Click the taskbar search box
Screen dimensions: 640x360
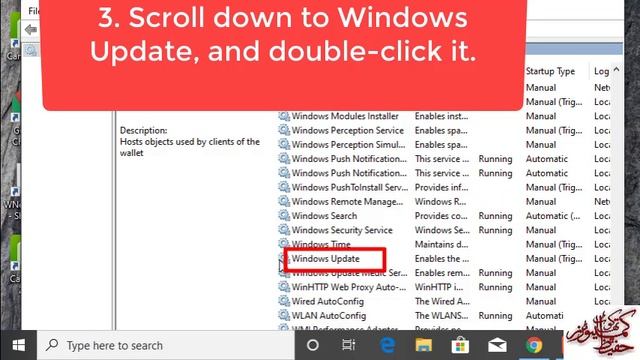click(166, 345)
